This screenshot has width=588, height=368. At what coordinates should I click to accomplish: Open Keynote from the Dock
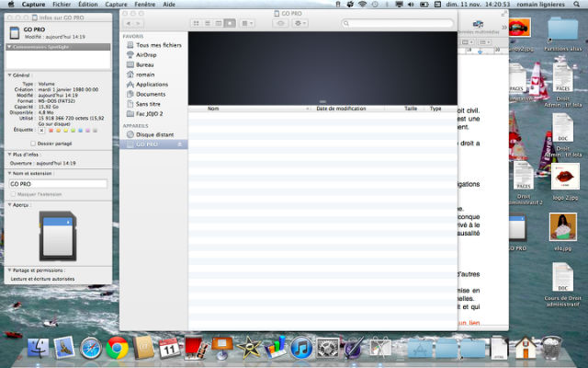[221, 348]
